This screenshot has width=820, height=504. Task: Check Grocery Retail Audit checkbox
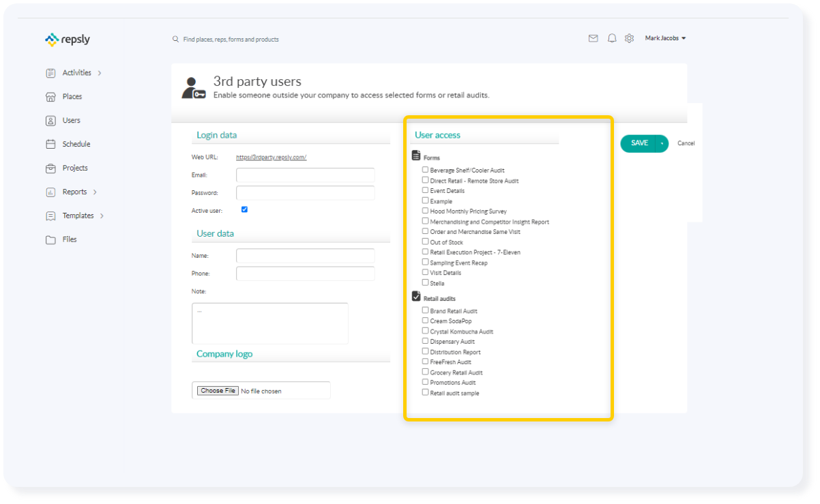426,372
